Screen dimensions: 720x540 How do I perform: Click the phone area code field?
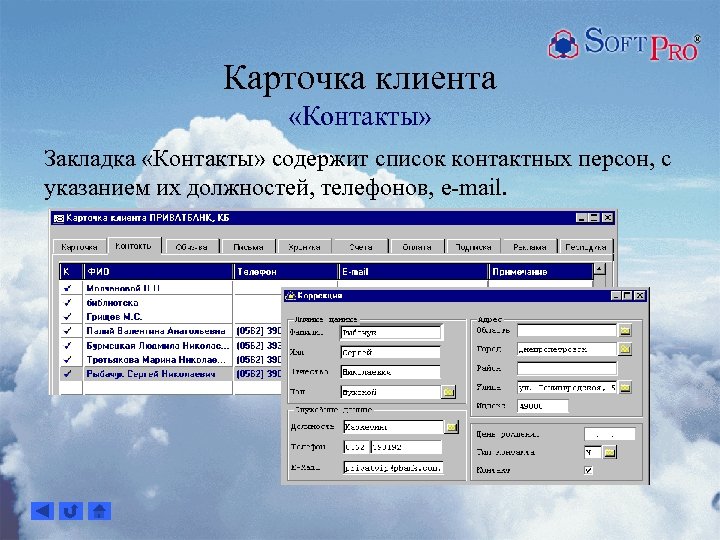(356, 447)
